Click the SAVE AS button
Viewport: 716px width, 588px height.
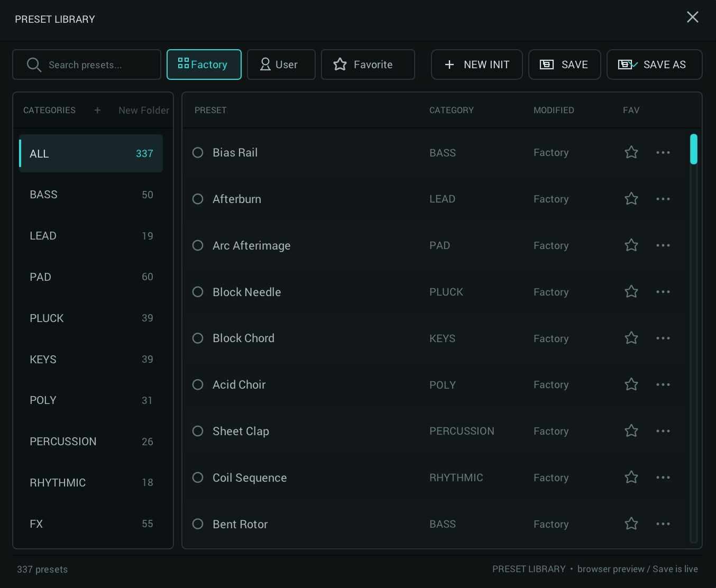[655, 65]
